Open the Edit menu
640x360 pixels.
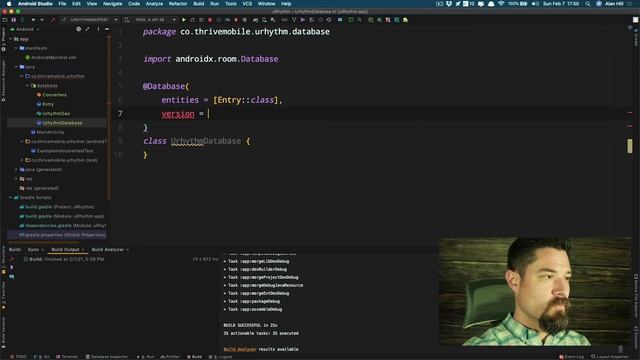[x=76, y=4]
